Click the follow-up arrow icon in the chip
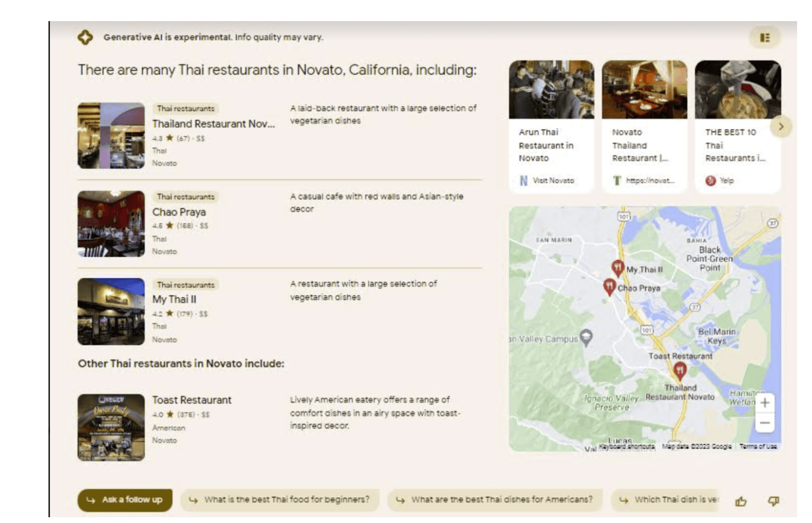 (91, 499)
